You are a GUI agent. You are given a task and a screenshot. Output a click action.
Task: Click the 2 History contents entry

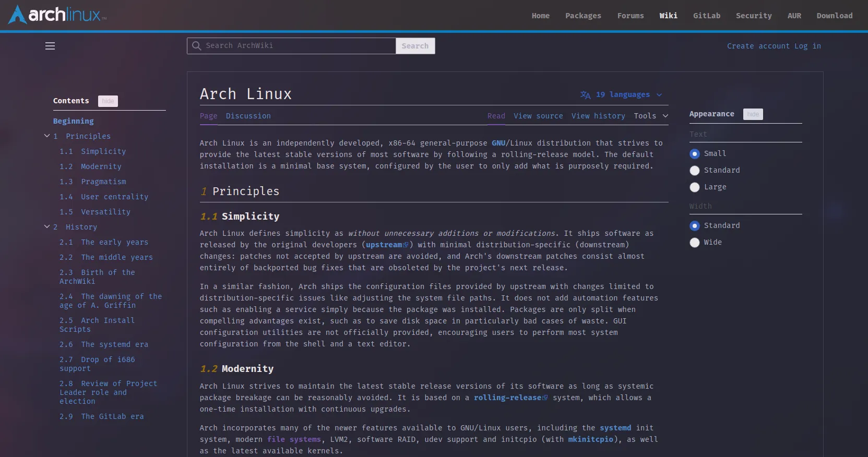pos(75,227)
